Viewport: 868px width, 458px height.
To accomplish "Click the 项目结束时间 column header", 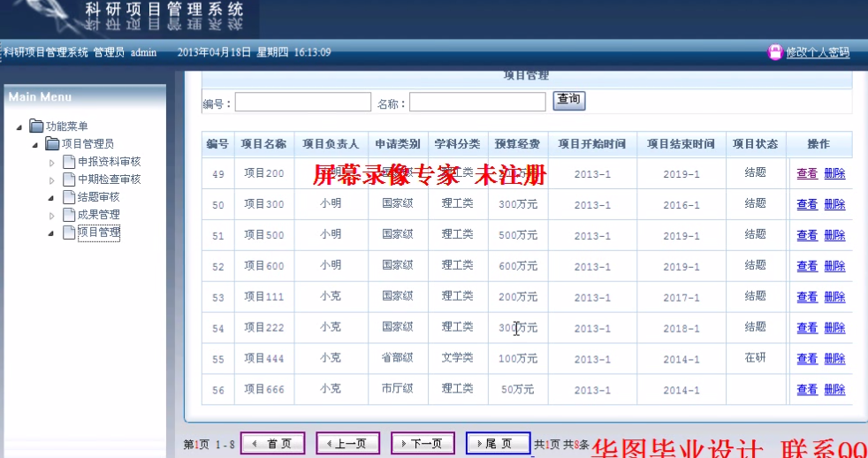I will (681, 144).
